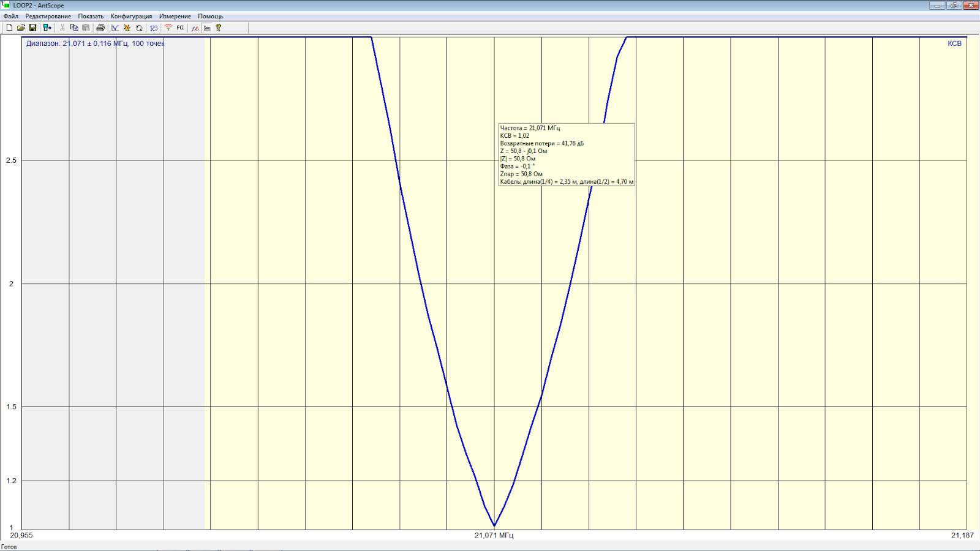Click the 2.5 label on the vertical axis

[11, 160]
